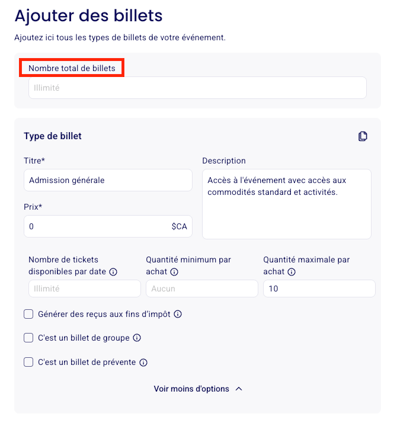View info about billet de groupe
397x423 pixels.
tap(137, 338)
